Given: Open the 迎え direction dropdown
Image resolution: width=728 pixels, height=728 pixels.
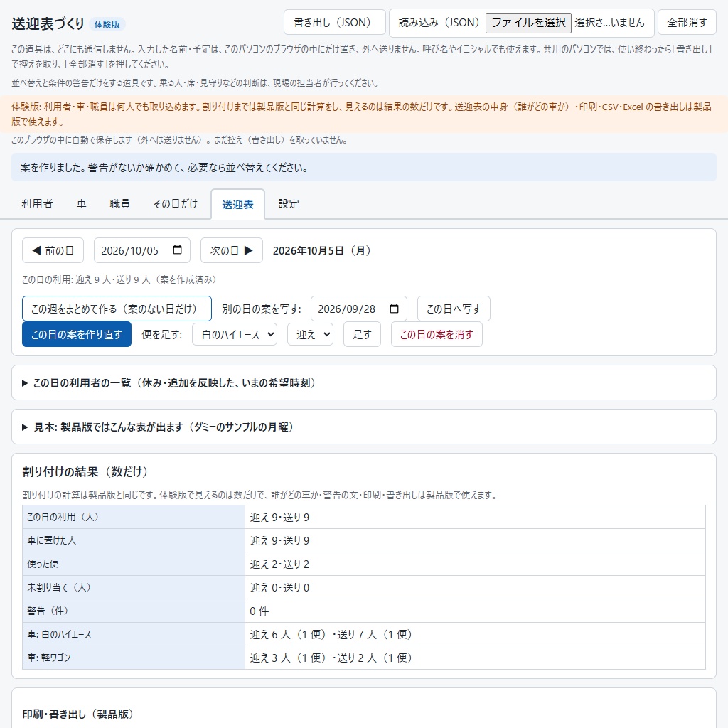Looking at the screenshot, I should [310, 334].
